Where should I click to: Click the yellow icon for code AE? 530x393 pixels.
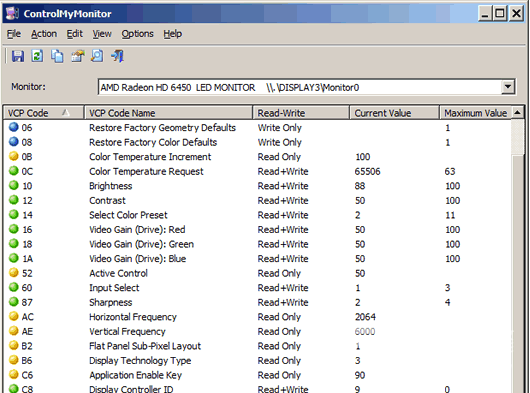[14, 330]
